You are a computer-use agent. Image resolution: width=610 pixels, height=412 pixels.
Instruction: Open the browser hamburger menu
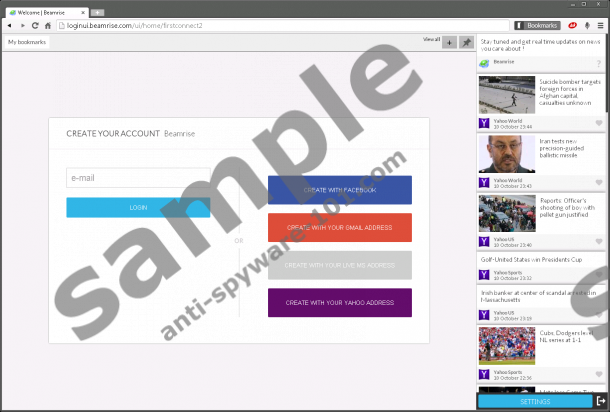[x=600, y=25]
